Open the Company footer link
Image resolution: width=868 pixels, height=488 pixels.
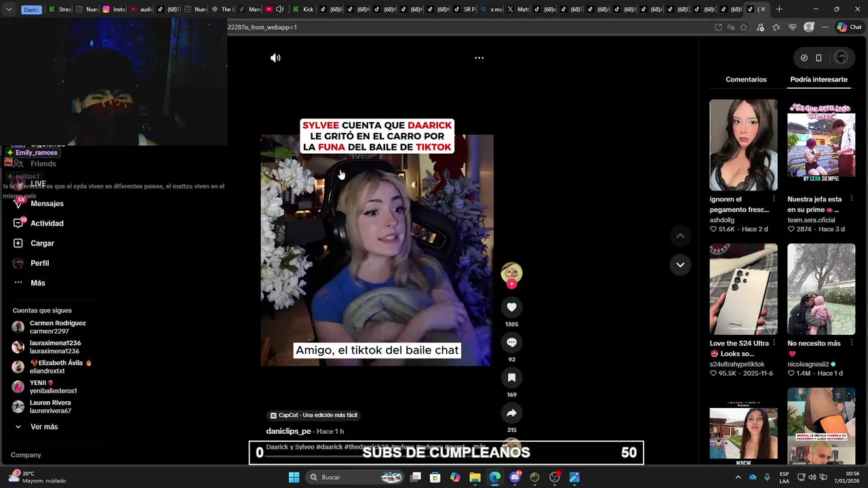26,455
